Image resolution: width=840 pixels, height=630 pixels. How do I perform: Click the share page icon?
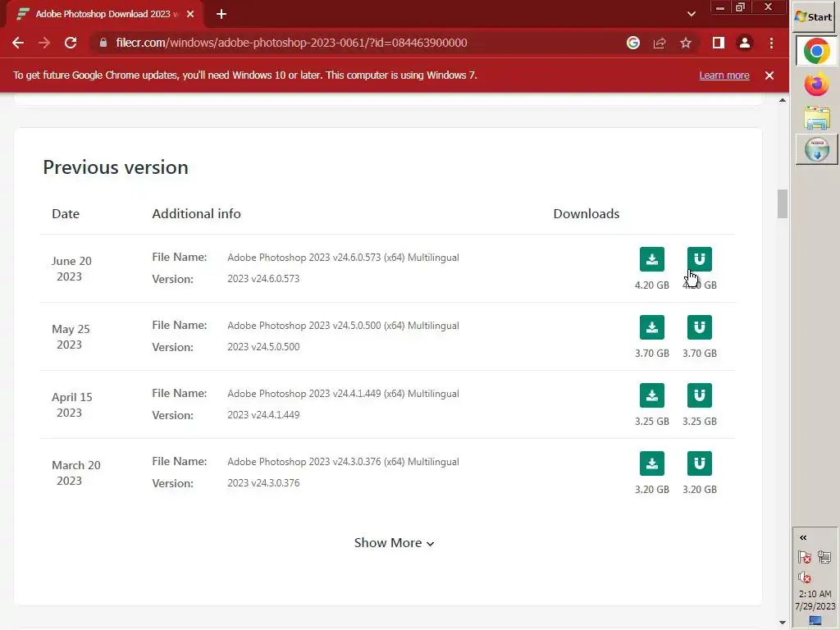[659, 43]
